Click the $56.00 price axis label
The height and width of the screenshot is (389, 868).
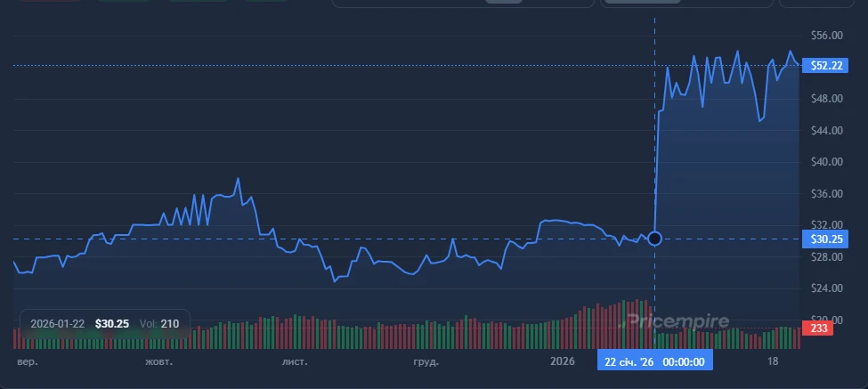[x=827, y=36]
